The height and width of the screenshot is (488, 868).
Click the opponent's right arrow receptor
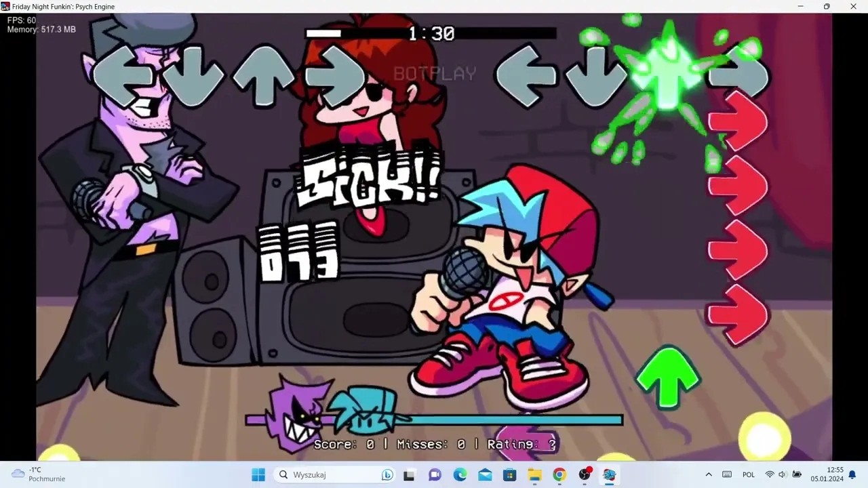(x=335, y=76)
